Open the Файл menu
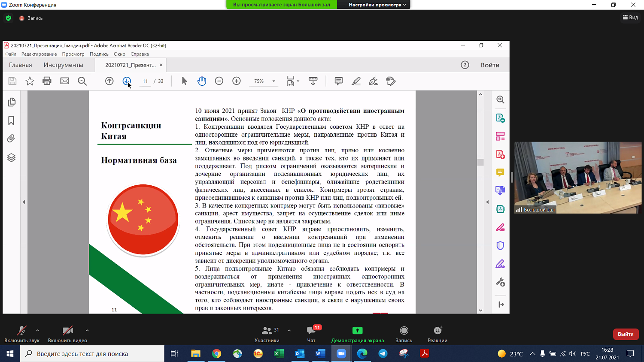Viewport: 644px width, 362px height. (x=11, y=54)
